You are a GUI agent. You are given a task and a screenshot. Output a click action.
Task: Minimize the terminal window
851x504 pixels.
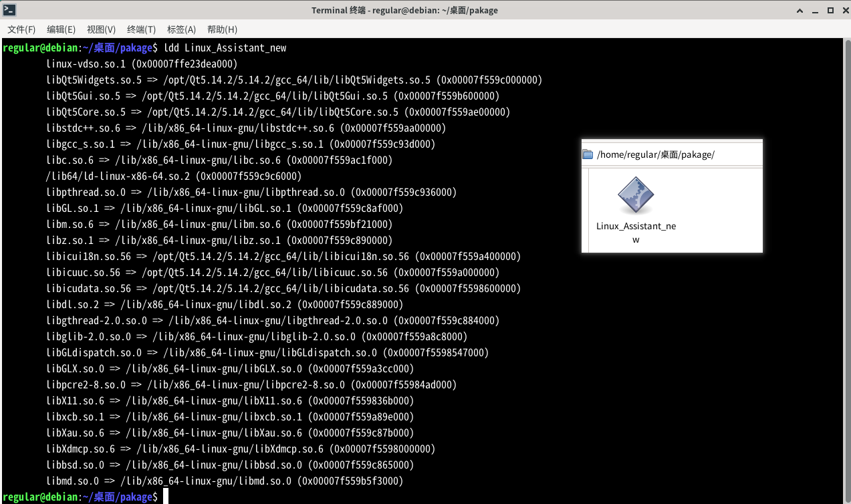[x=815, y=10]
